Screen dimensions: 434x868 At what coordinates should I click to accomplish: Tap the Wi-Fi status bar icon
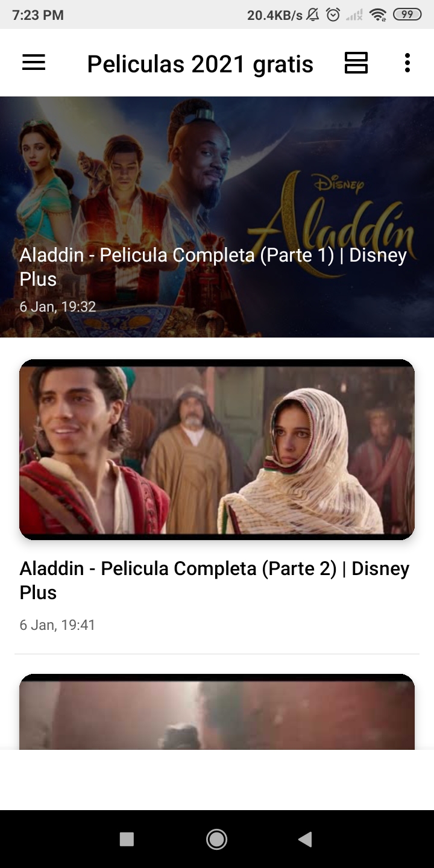click(x=378, y=15)
